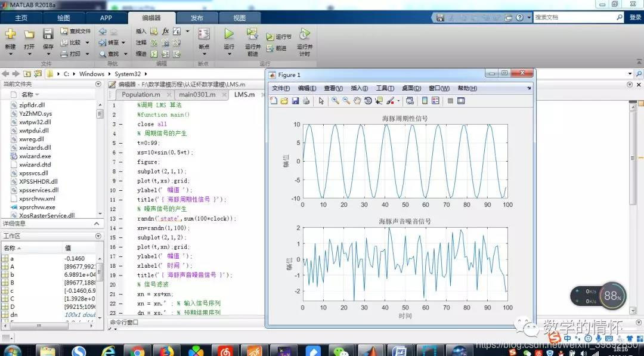
Task: Open the 工具(T) menu in Figure 1
Action: click(x=385, y=88)
